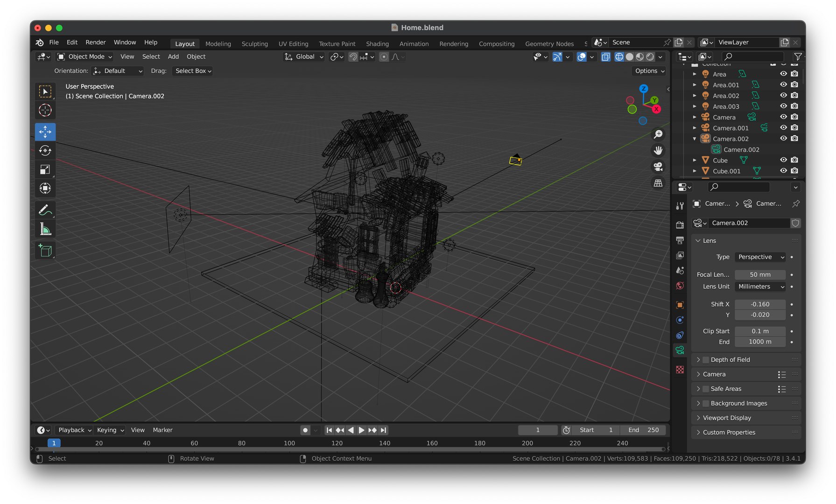Open the Scene properties tab
Screen dimensions: 836x504
pyautogui.click(x=680, y=271)
